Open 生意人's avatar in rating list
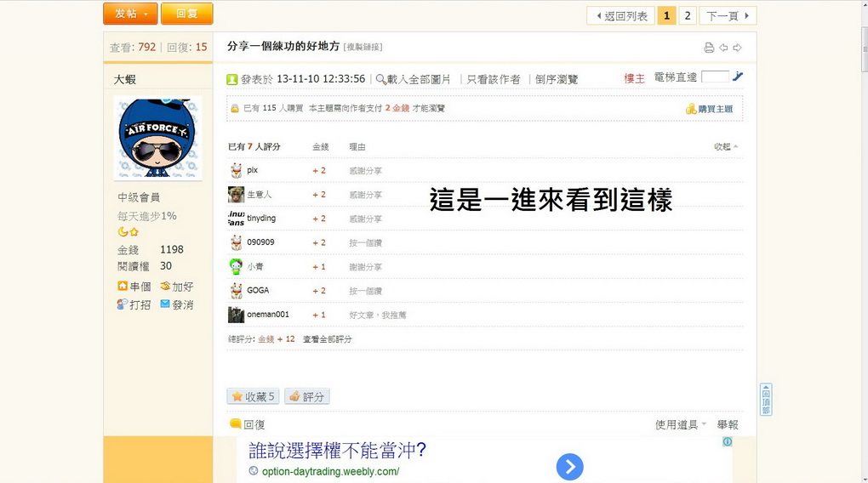This screenshot has width=868, height=483. 237,194
